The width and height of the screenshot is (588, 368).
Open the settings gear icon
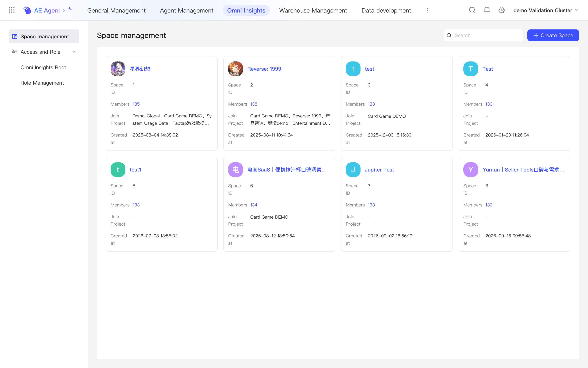coord(501,10)
